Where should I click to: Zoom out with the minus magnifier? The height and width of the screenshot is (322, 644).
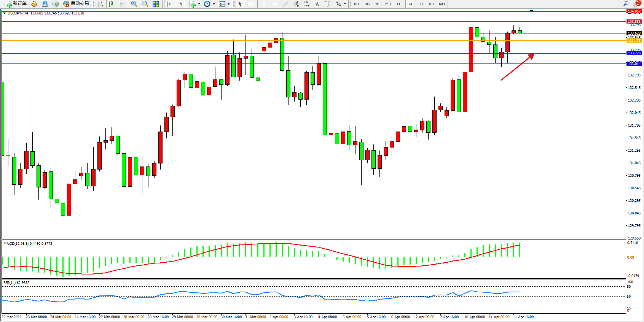[145, 4]
